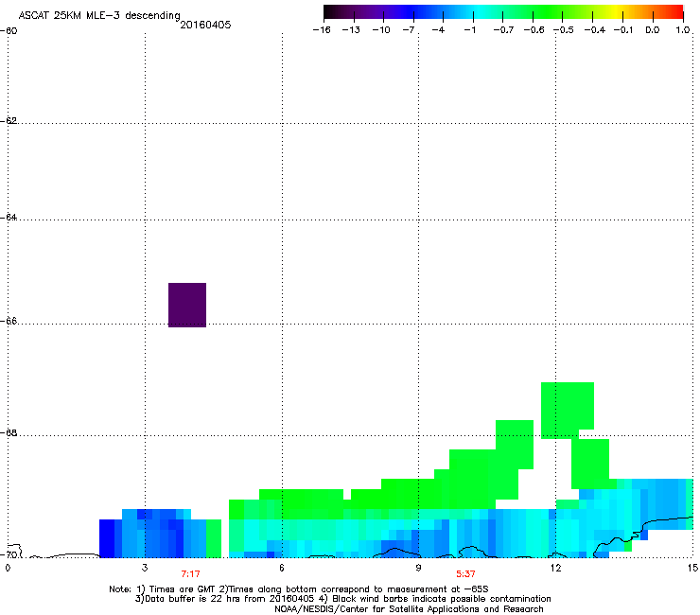Click the longitude axis label "15"
700x615 pixels.
[692, 568]
